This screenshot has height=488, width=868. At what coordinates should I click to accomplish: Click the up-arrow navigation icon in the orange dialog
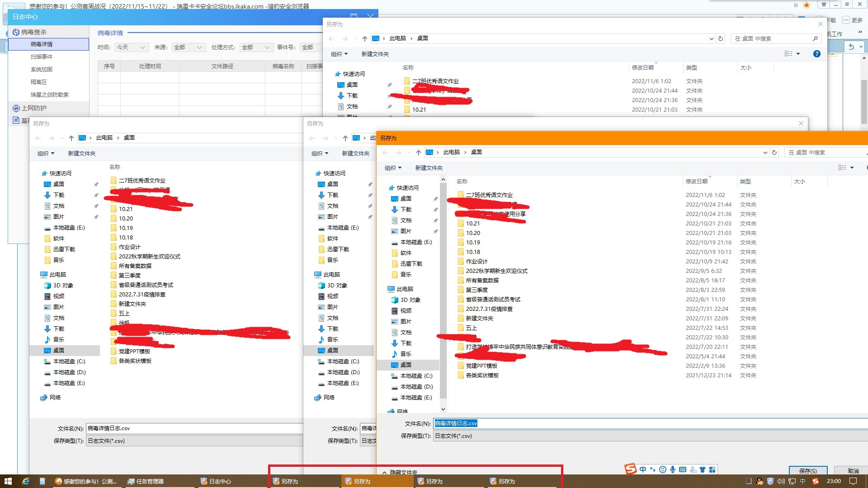click(418, 152)
